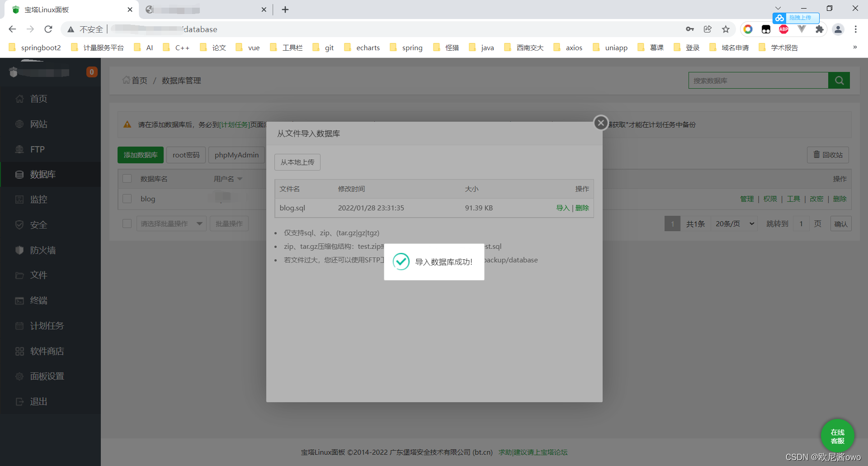The height and width of the screenshot is (466, 868).
Task: Open the 20条/页 page size dropdown
Action: click(x=735, y=223)
